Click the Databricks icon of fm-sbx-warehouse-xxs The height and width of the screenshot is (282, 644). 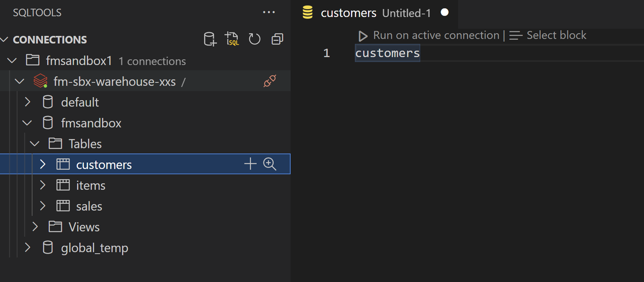[x=40, y=81]
